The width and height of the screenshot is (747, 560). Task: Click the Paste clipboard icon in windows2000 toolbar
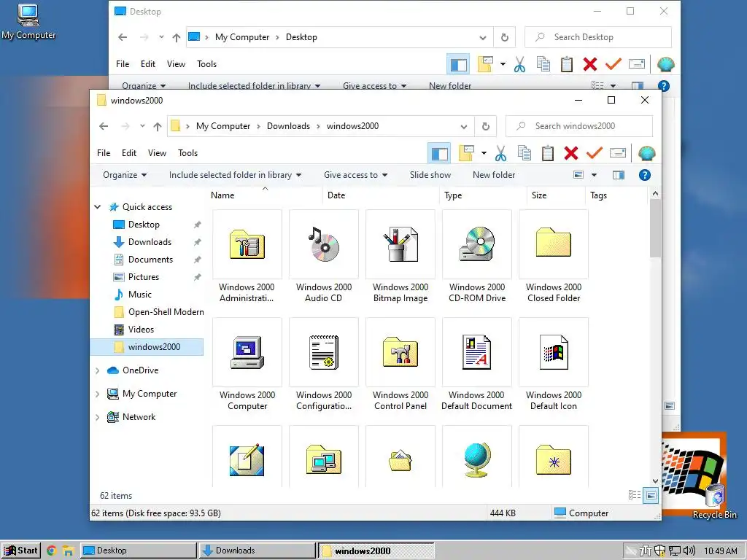[x=547, y=153]
